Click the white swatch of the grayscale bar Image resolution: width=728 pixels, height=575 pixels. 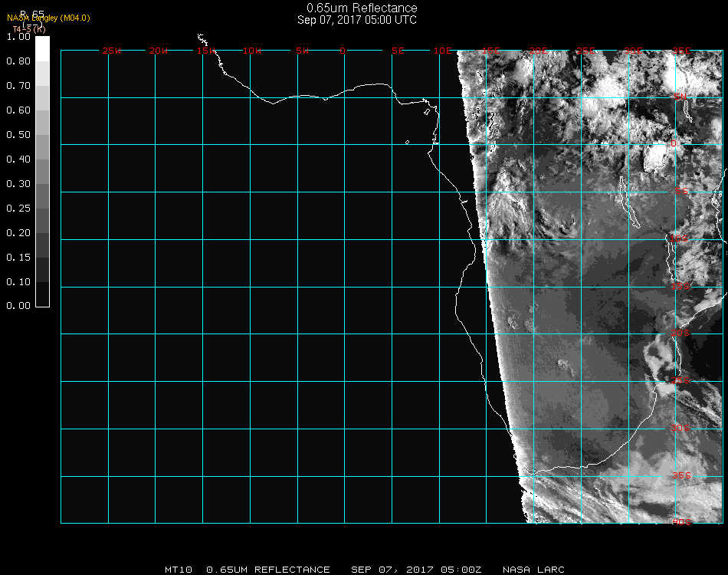click(42, 49)
